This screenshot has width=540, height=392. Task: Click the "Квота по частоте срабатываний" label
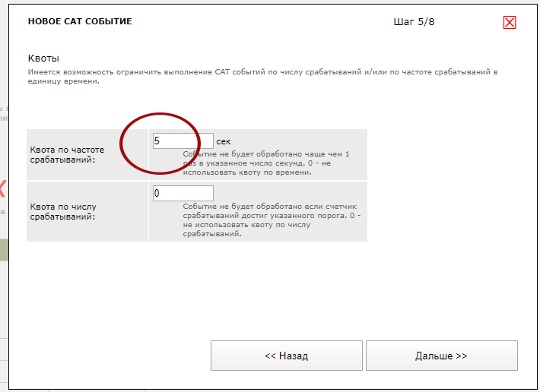click(x=67, y=155)
